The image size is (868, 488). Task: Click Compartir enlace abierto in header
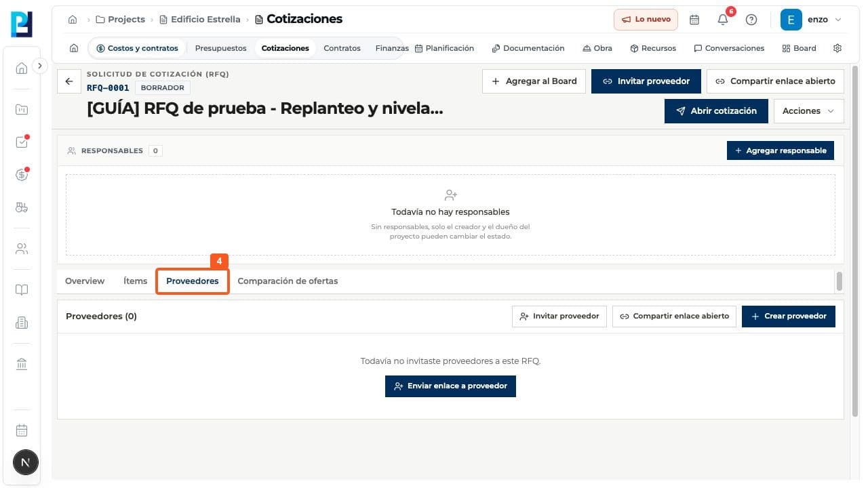coord(775,81)
